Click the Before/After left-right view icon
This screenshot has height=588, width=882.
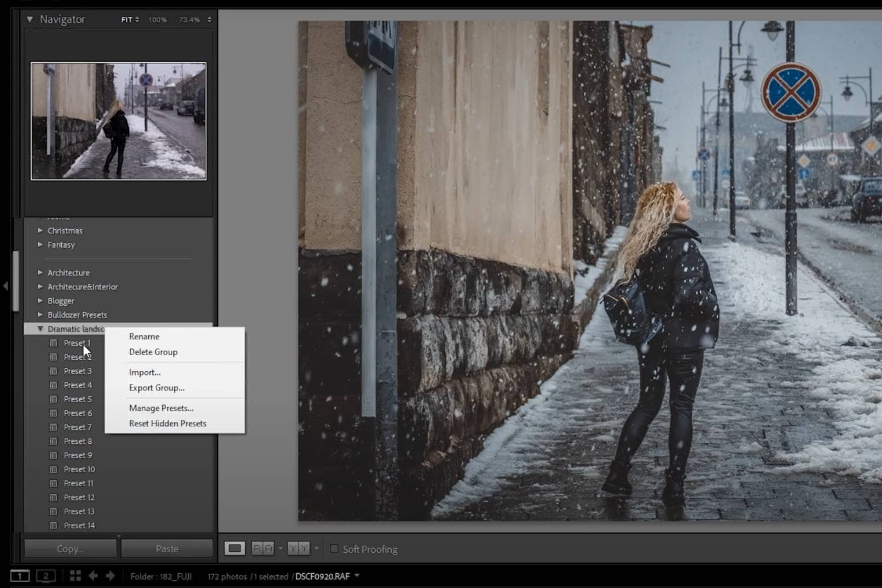point(262,548)
